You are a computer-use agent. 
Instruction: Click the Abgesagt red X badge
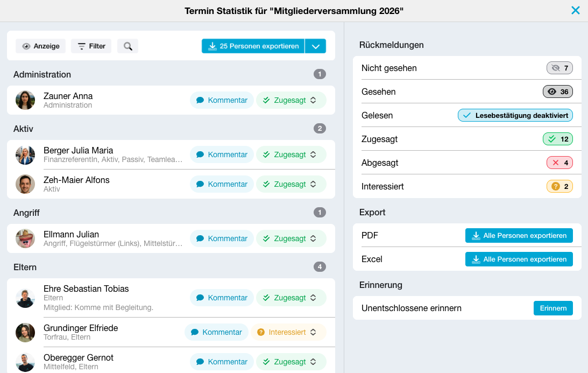(x=559, y=163)
